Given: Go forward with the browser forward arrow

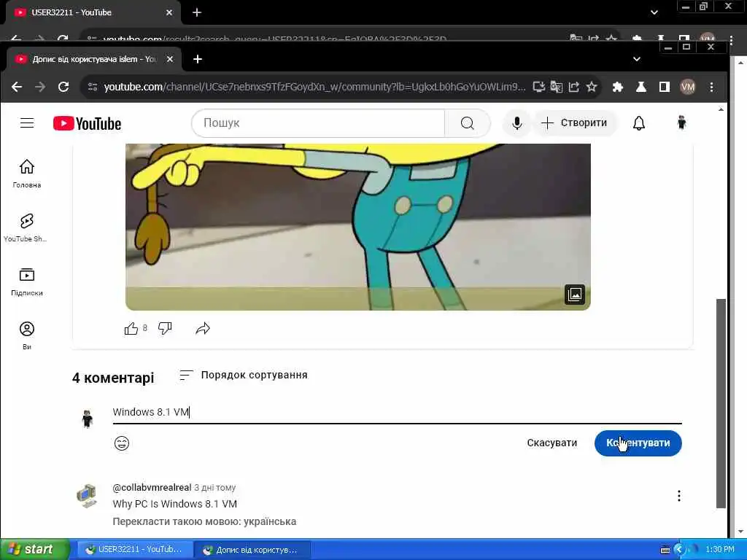Looking at the screenshot, I should tap(40, 87).
